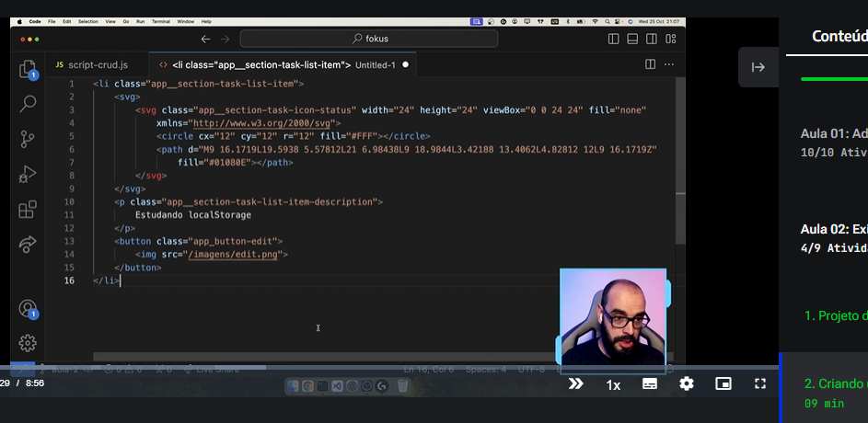Go back using the title bar arrow
The width and height of the screenshot is (868, 423).
(x=205, y=39)
